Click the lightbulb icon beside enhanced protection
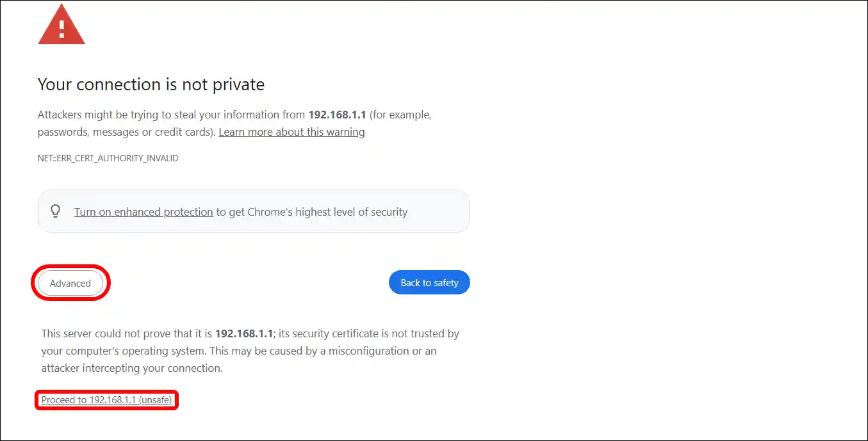 click(x=55, y=211)
